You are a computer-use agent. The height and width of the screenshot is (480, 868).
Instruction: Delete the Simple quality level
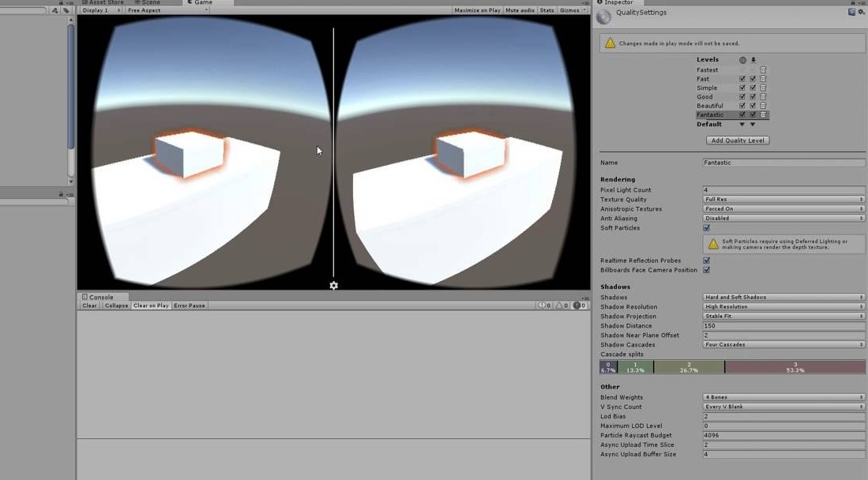(x=763, y=88)
